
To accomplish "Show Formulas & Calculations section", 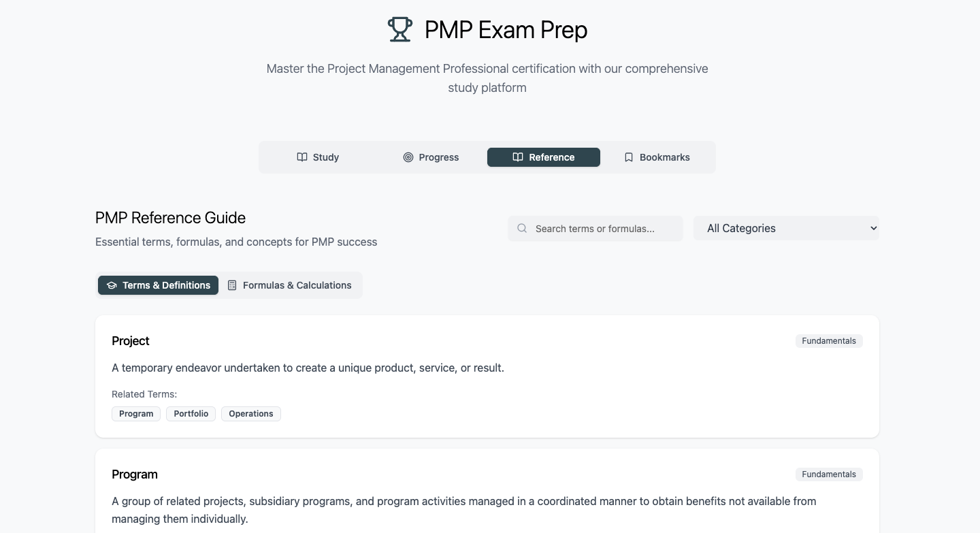I will (290, 285).
